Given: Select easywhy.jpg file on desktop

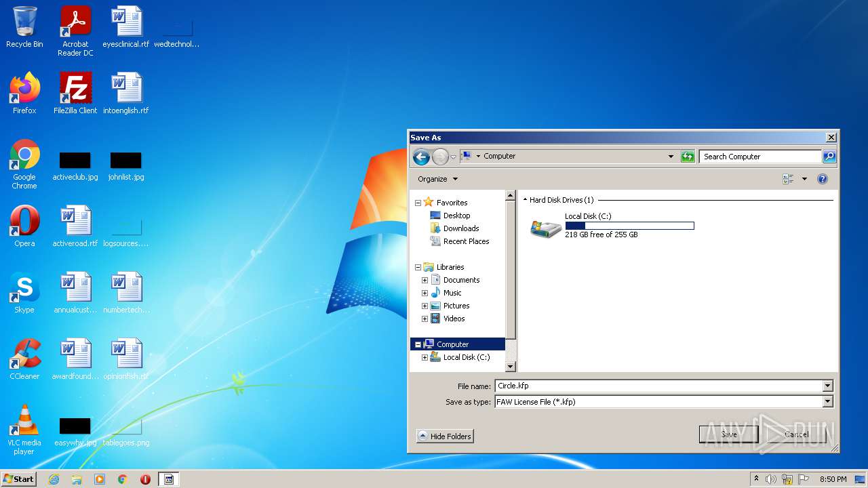Looking at the screenshot, I should pyautogui.click(x=75, y=431).
